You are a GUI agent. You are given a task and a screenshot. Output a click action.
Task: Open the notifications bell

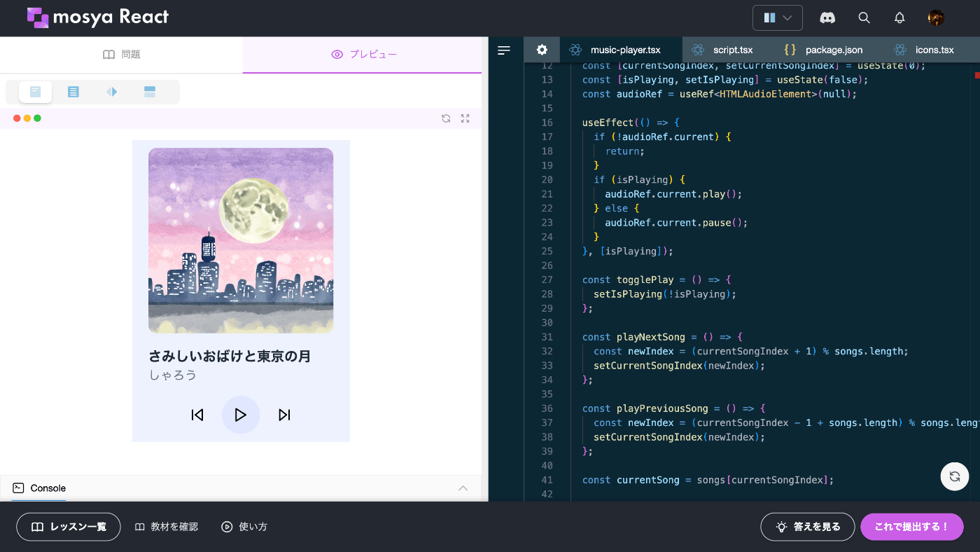coord(899,18)
